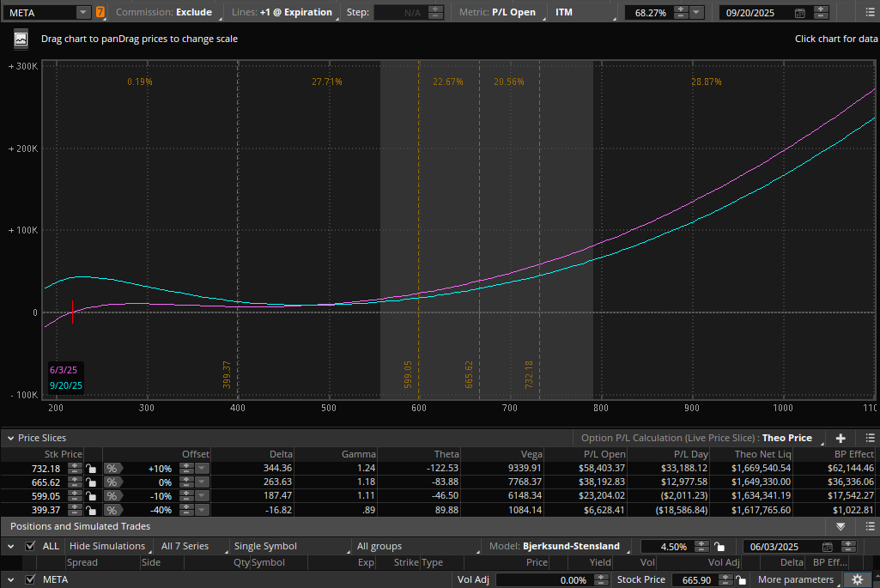Adjust the -40% offset stepper
This screenshot has width=880, height=588.
click(185, 510)
